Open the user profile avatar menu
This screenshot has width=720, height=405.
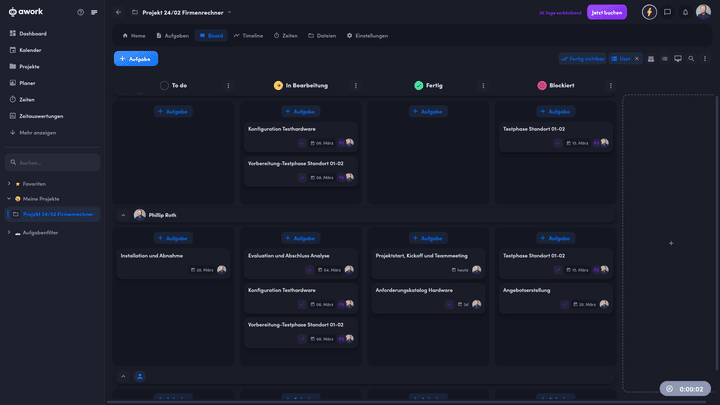703,12
